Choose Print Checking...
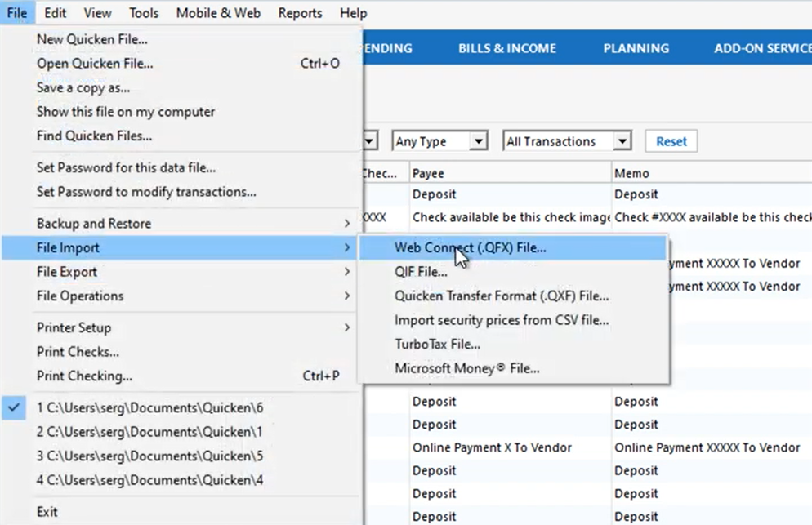Viewport: 812px width, 525px height. point(179,376)
